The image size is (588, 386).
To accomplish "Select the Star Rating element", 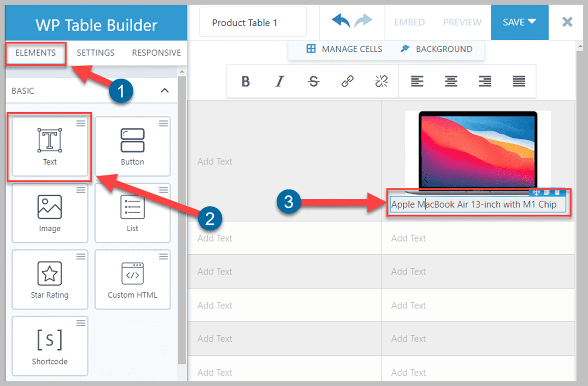I will click(x=49, y=279).
